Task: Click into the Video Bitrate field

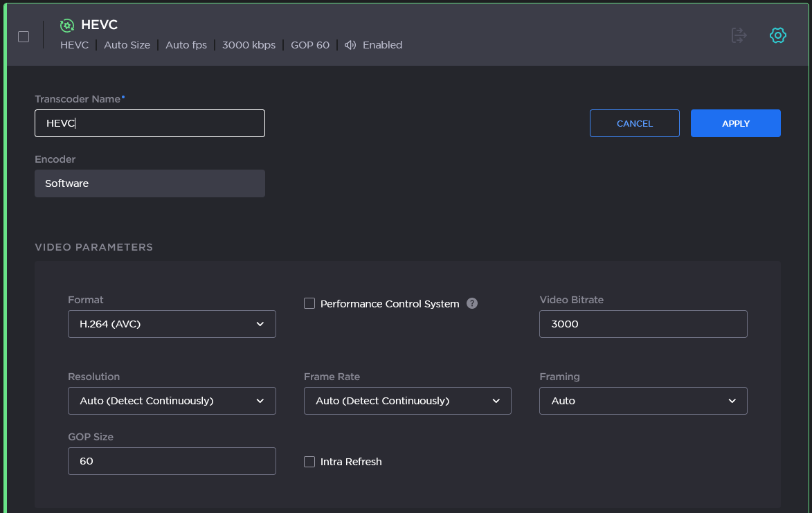Action: pyautogui.click(x=642, y=324)
